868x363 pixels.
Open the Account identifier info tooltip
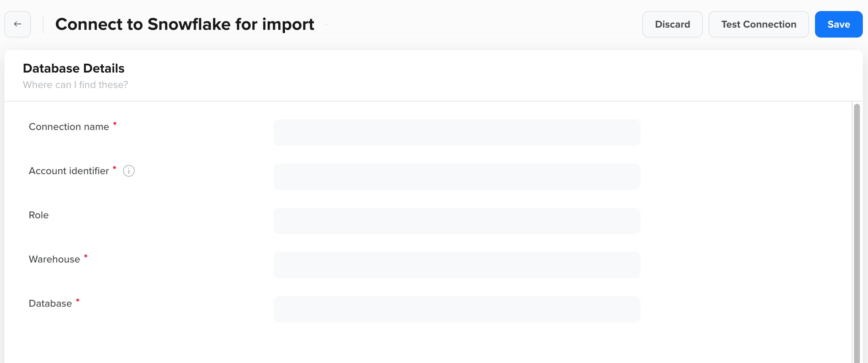(x=129, y=171)
